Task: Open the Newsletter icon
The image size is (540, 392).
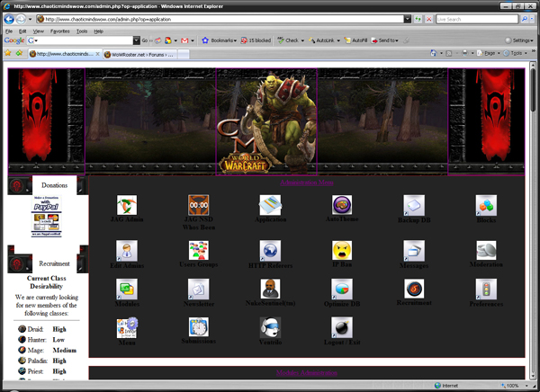Action: click(198, 290)
